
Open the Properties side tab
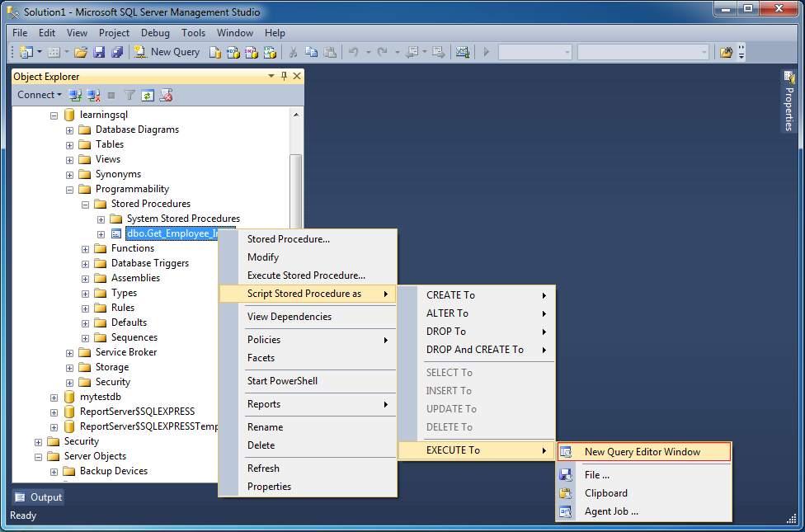(789, 101)
